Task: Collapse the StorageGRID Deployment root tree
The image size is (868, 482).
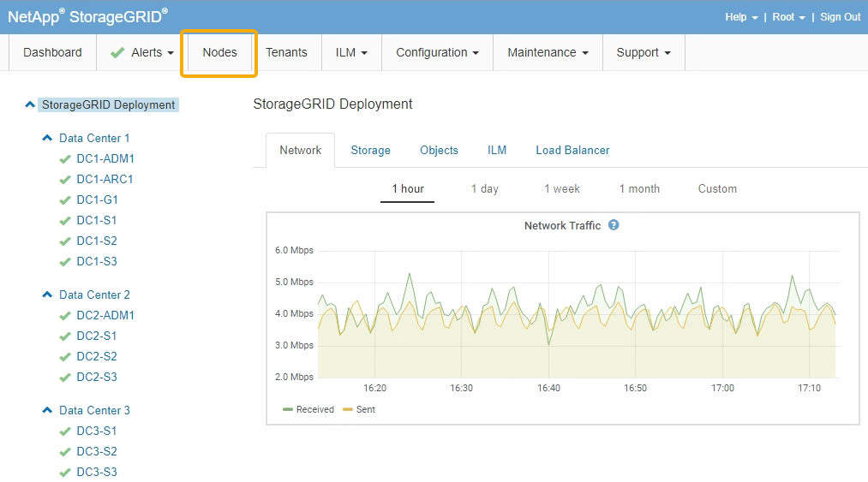Action: click(31, 104)
